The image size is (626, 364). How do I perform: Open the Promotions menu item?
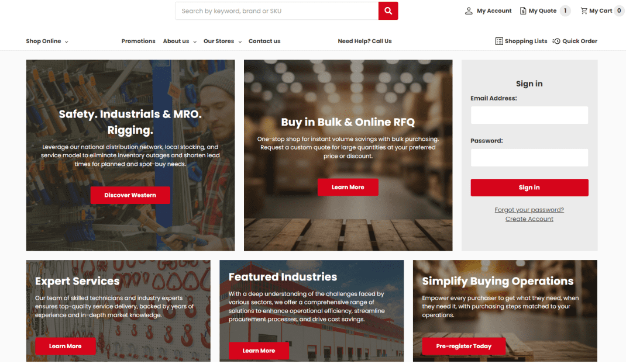[x=138, y=41]
